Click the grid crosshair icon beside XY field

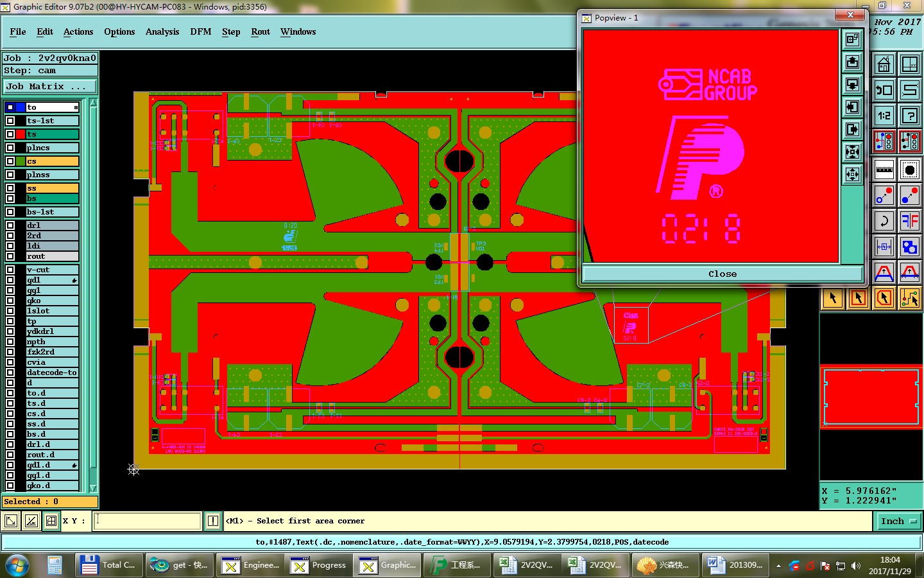coord(51,521)
